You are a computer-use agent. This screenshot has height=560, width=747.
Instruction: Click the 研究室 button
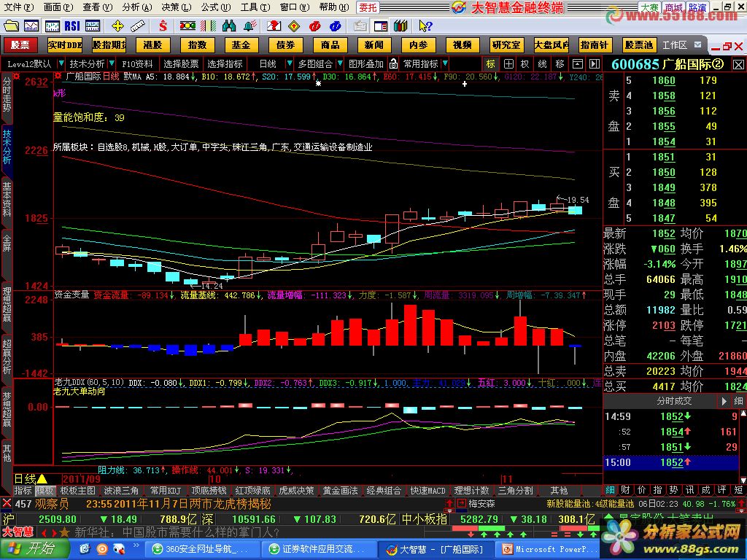click(506, 45)
